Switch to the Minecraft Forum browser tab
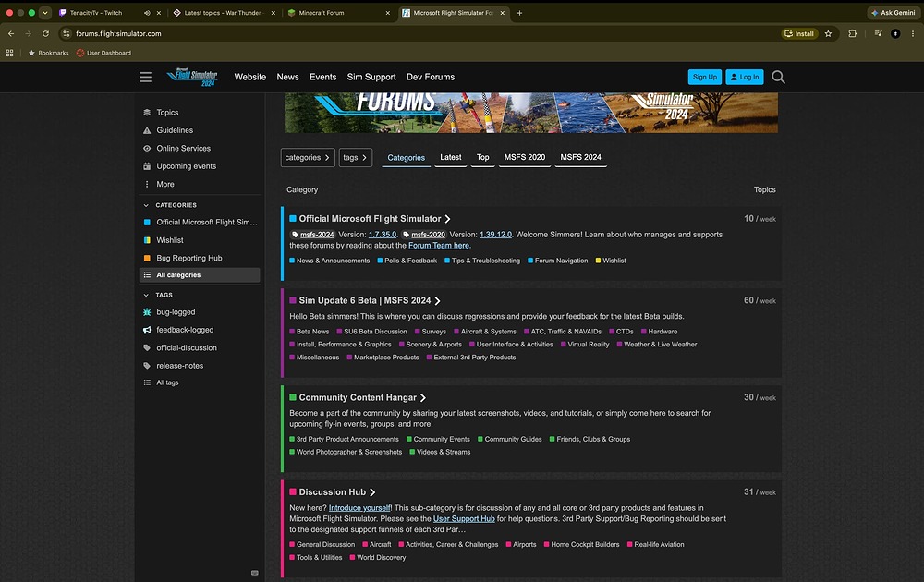This screenshot has width=924, height=582. click(339, 12)
